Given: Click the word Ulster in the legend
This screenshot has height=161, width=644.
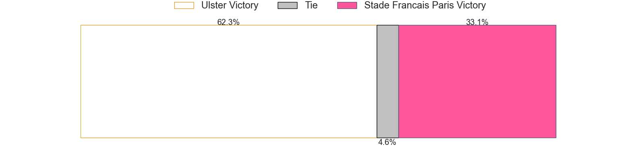Looking at the screenshot, I should [x=213, y=5].
